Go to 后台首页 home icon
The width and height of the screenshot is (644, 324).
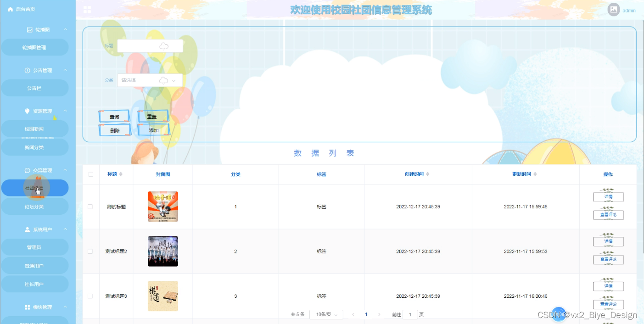click(10, 9)
